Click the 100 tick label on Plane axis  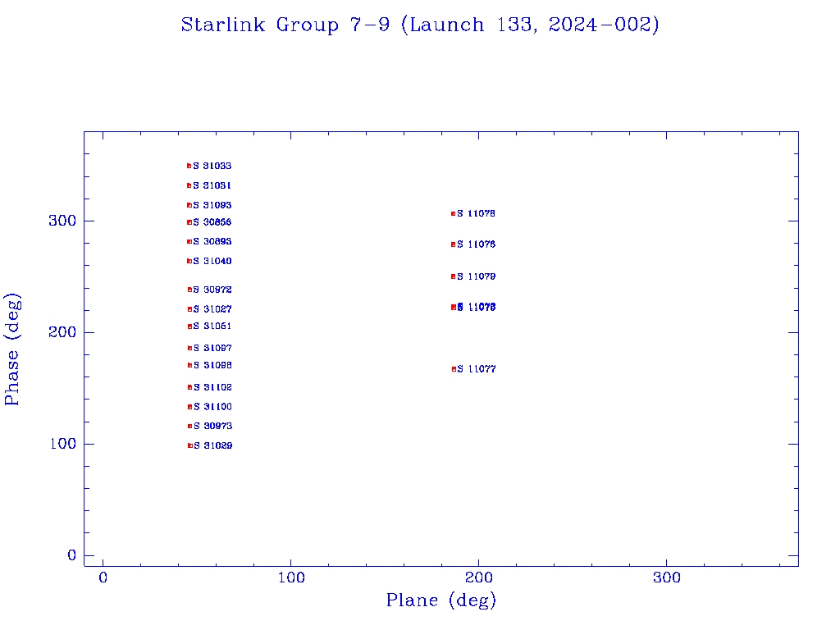tap(291, 577)
